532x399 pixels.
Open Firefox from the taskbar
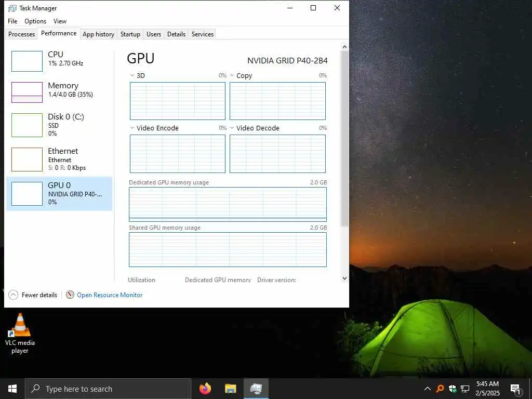click(205, 389)
